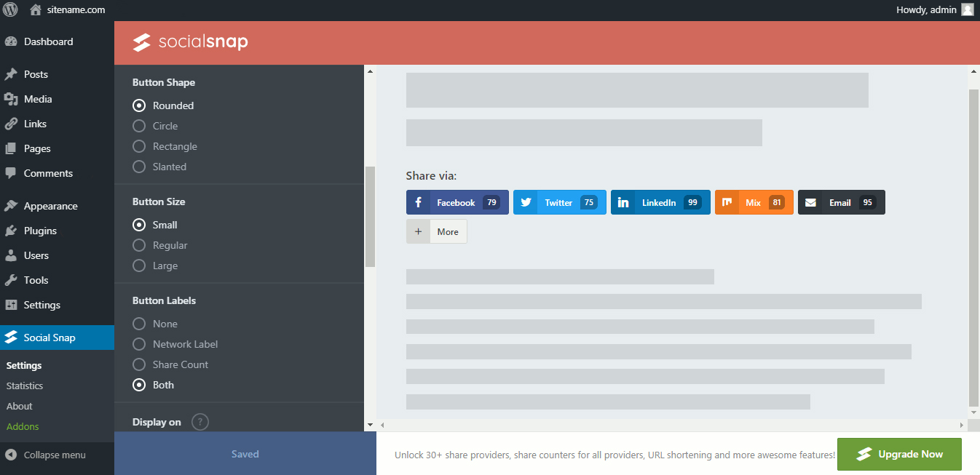Click the settings panel scroll up arrow
The width and height of the screenshot is (980, 475).
(370, 71)
